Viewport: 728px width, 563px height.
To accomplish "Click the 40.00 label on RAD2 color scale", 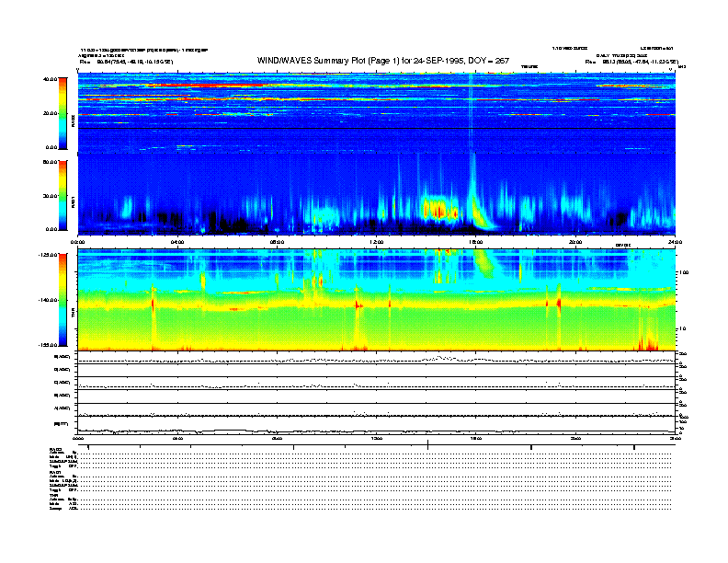I will click(51, 79).
